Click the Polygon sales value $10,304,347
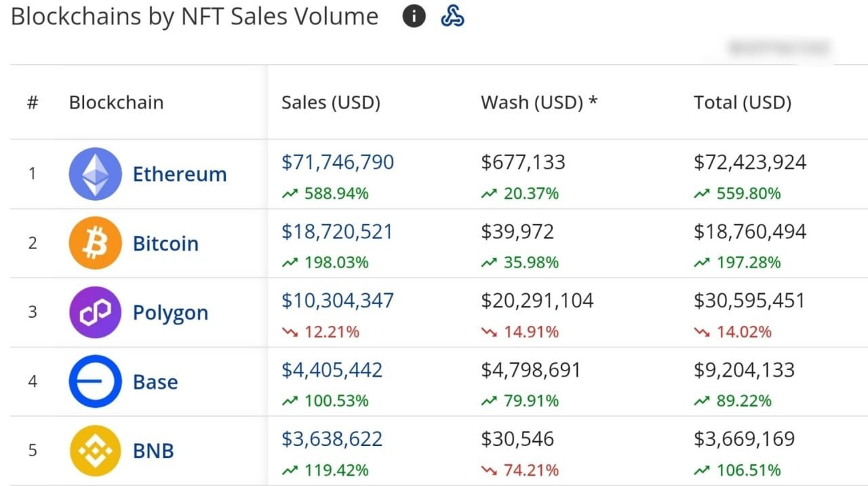The width and height of the screenshot is (868, 486). [x=338, y=301]
